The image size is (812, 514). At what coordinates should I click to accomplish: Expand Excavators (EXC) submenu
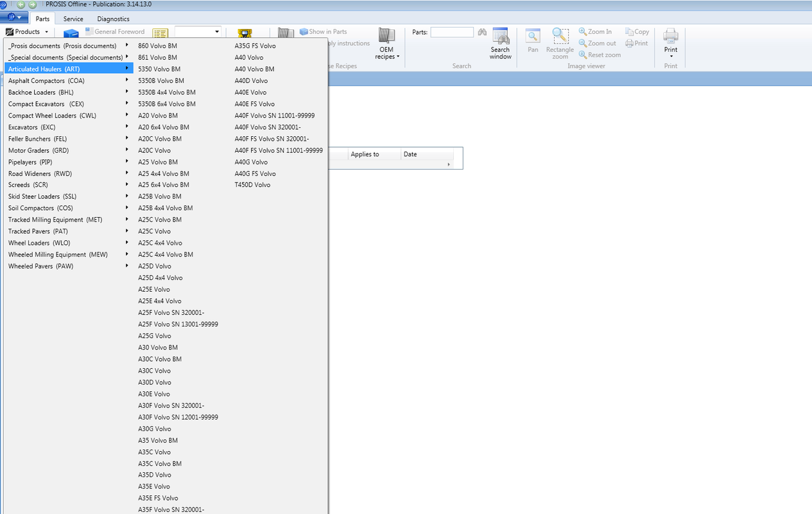pyautogui.click(x=69, y=127)
